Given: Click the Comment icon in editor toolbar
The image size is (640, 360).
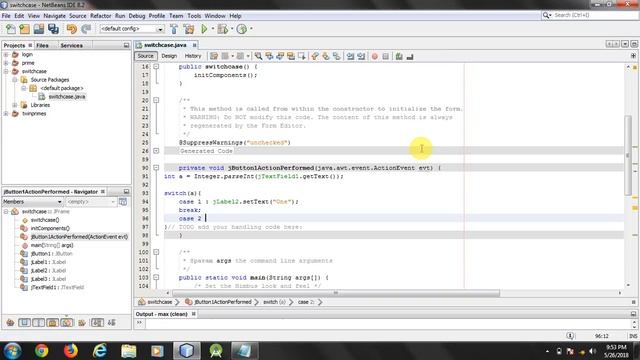Looking at the screenshot, I should [399, 56].
